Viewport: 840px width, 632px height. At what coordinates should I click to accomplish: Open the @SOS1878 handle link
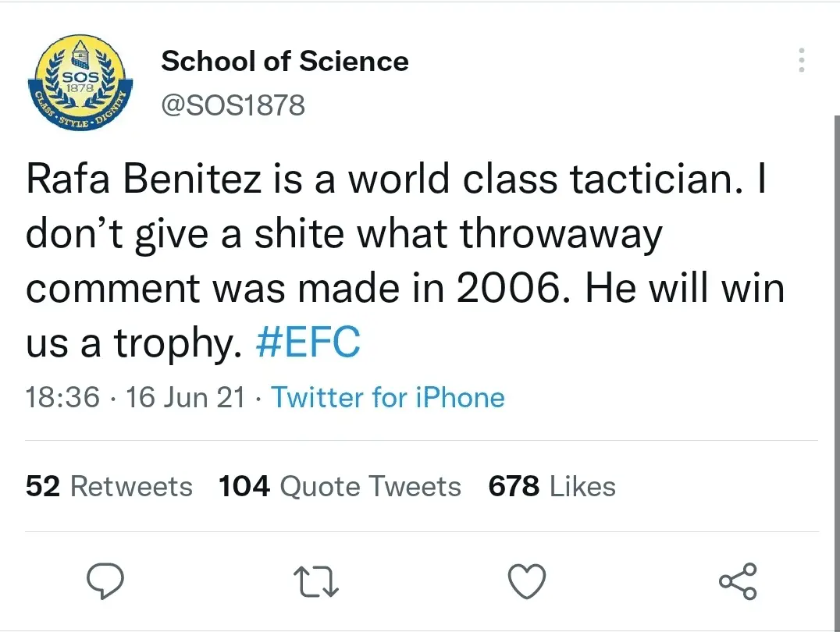(233, 104)
